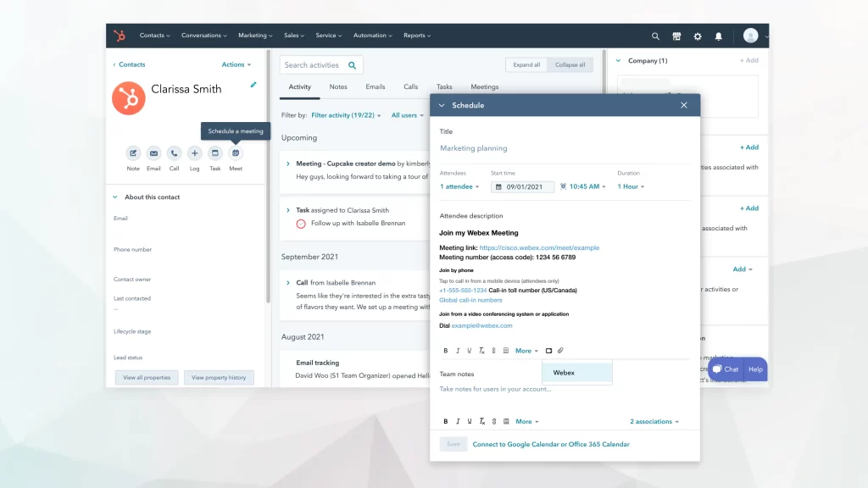Open the 1 attendee dropdown
868x488 pixels.
point(459,186)
